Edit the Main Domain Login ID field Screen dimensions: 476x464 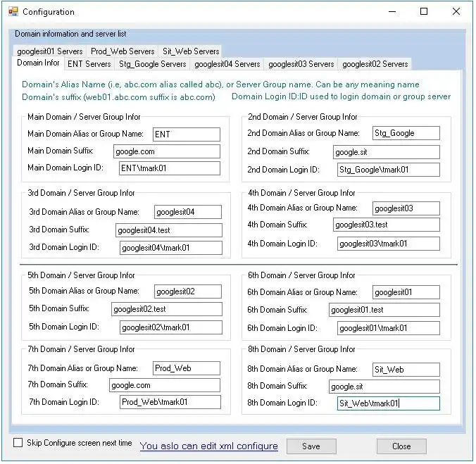(x=170, y=168)
